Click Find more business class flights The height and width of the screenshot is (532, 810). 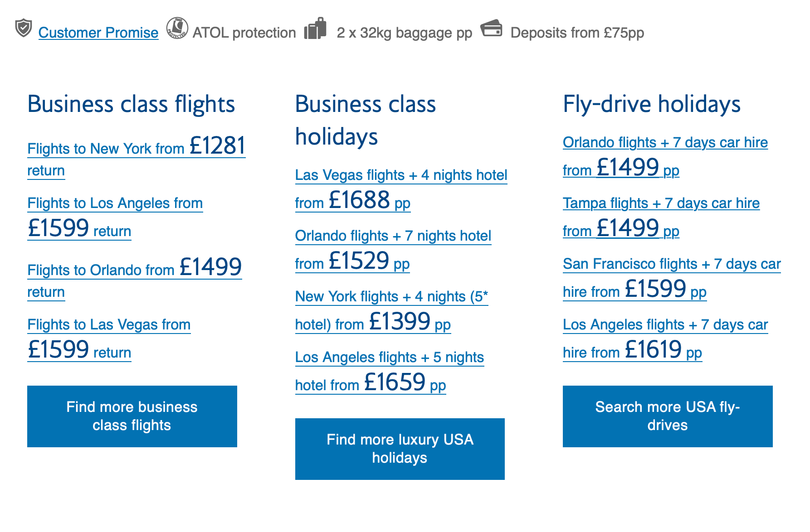click(132, 416)
